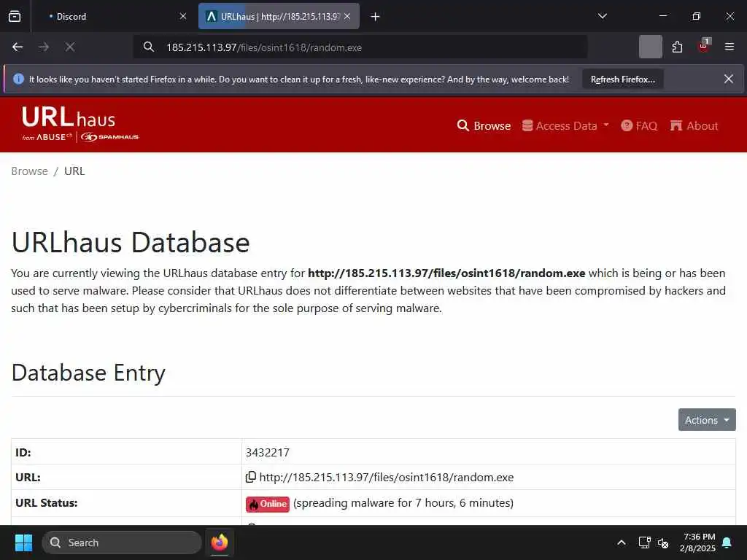Click the ID value 3432217

pyautogui.click(x=267, y=452)
